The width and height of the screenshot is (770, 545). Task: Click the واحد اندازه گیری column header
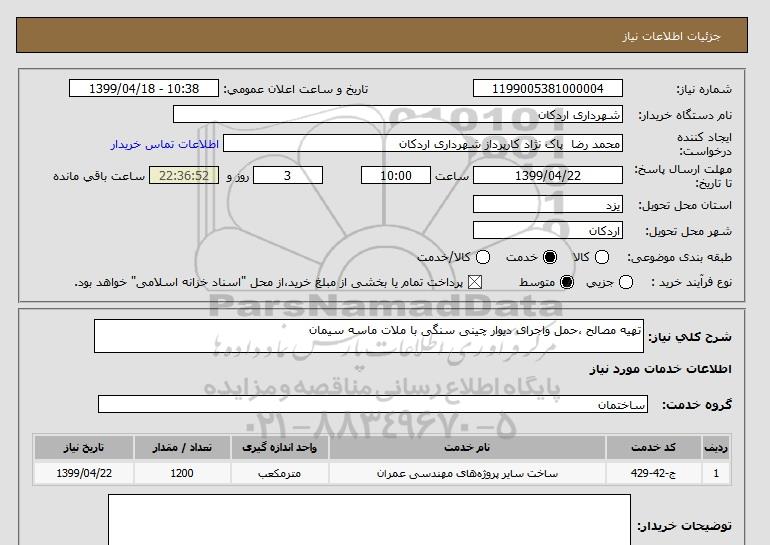coord(279,447)
